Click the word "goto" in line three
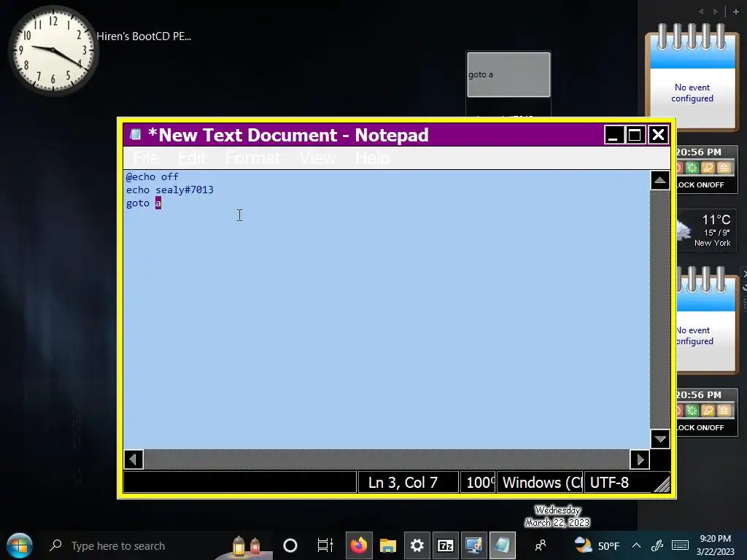This screenshot has width=747, height=560. pos(138,203)
